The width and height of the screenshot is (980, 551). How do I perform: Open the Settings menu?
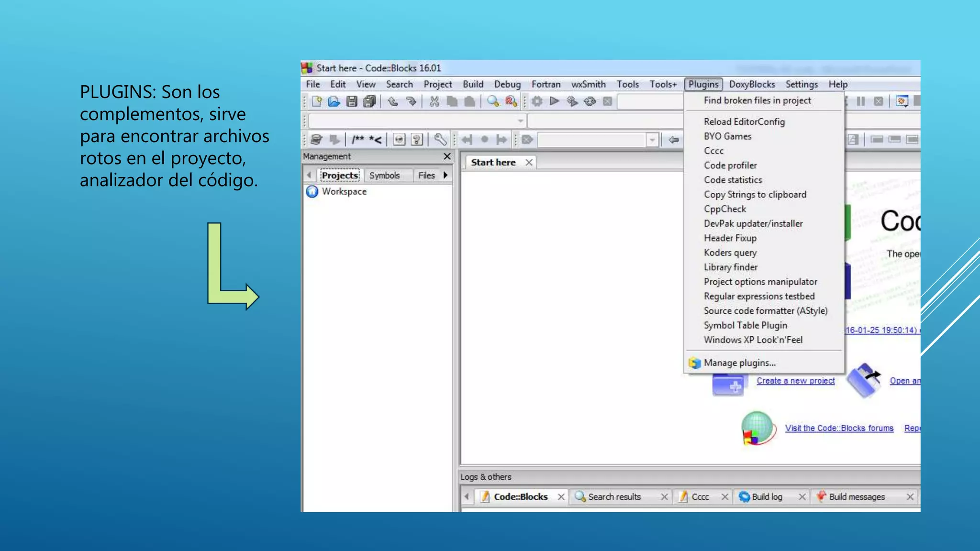click(x=802, y=84)
